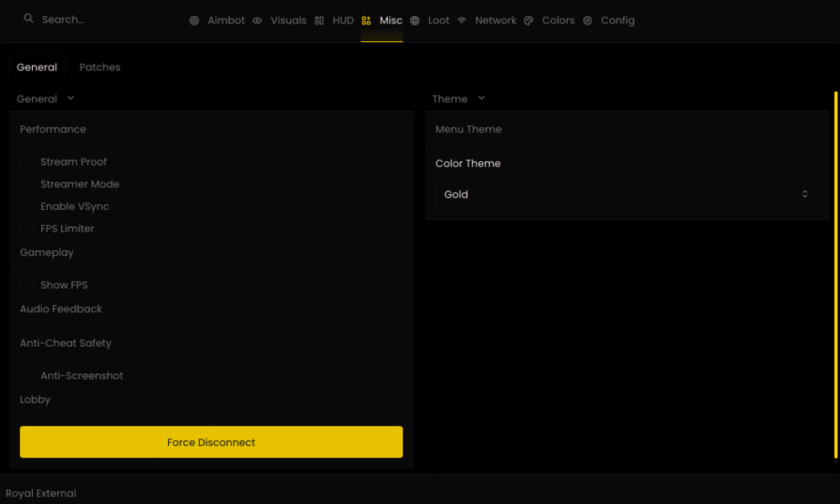Collapse the General section chevron

click(x=71, y=98)
